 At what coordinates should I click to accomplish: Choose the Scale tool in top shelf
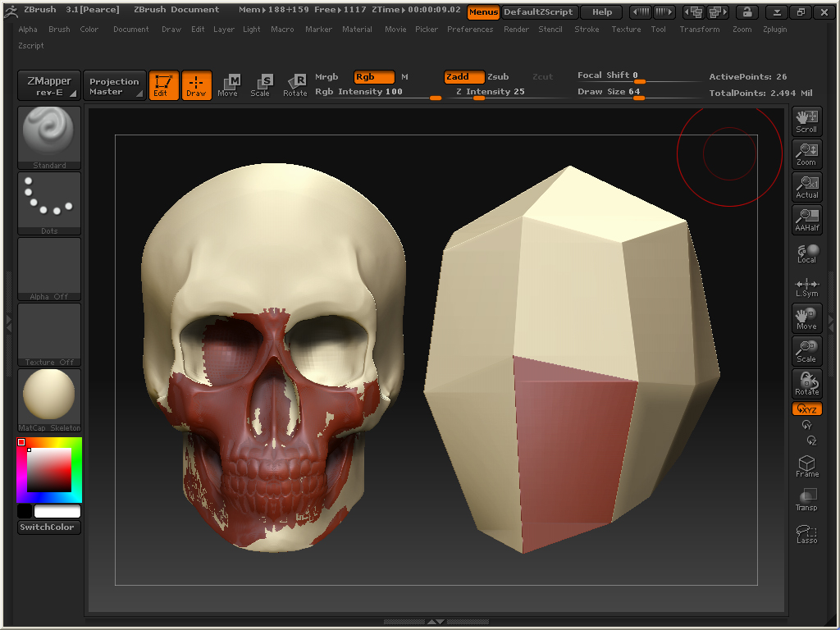261,84
